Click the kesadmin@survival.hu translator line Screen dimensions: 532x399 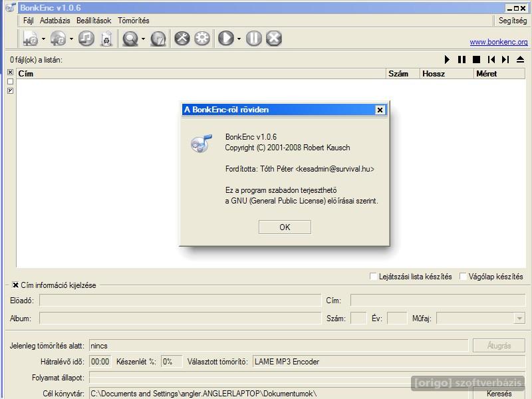(300, 169)
